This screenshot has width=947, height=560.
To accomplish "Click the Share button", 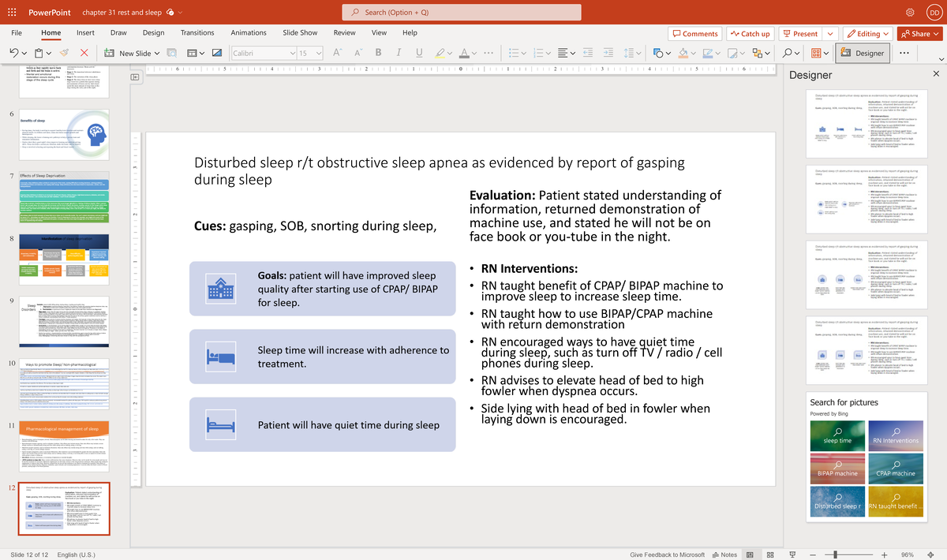I will (919, 33).
